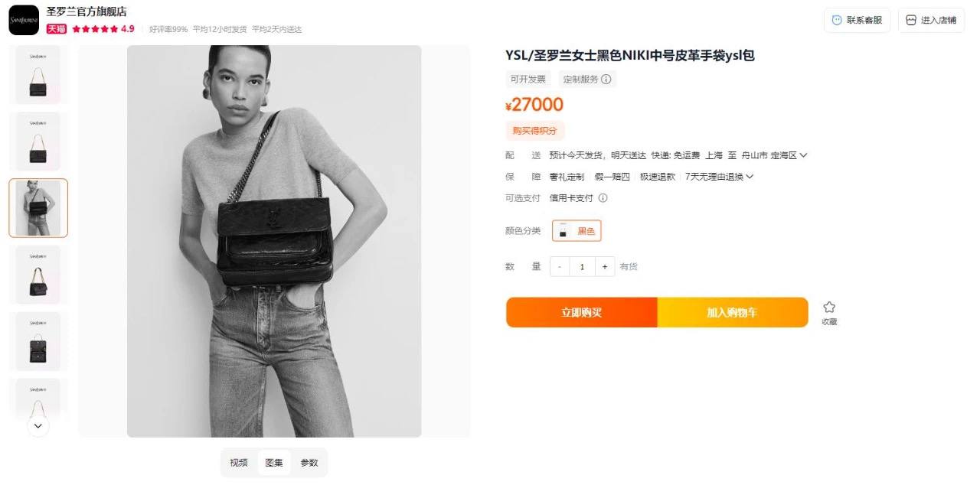Click the round down-arrow below the thumbnails
The width and height of the screenshot is (980, 485).
(38, 426)
